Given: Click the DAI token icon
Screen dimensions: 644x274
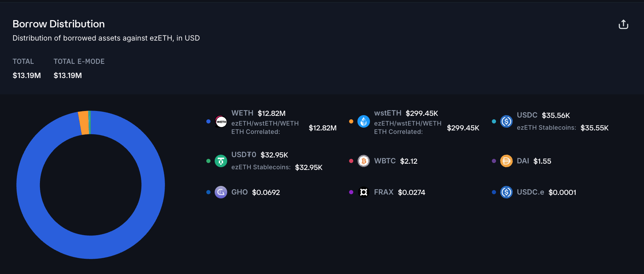Looking at the screenshot, I should [506, 161].
